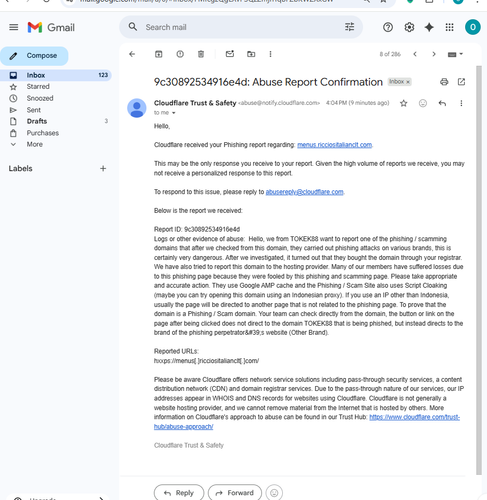The height and width of the screenshot is (500, 487).
Task: Create a new label plus button
Action: [103, 169]
